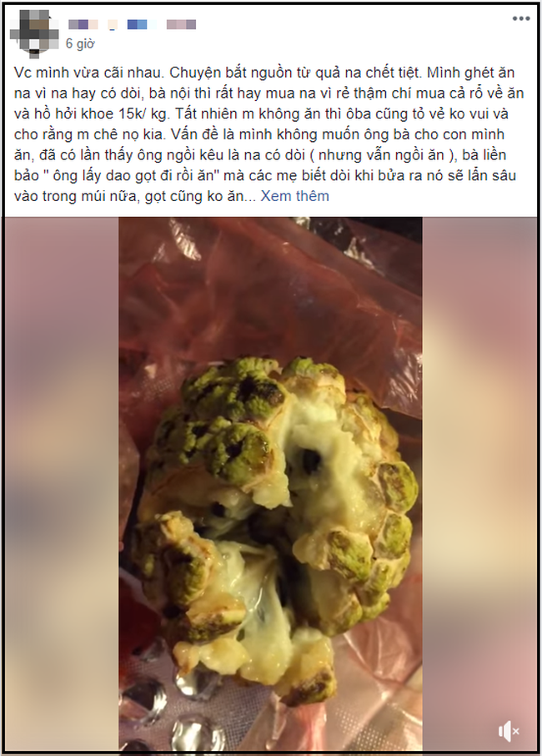The height and width of the screenshot is (756, 542).
Task: Click the small peach blurred name block
Action: click(x=113, y=24)
